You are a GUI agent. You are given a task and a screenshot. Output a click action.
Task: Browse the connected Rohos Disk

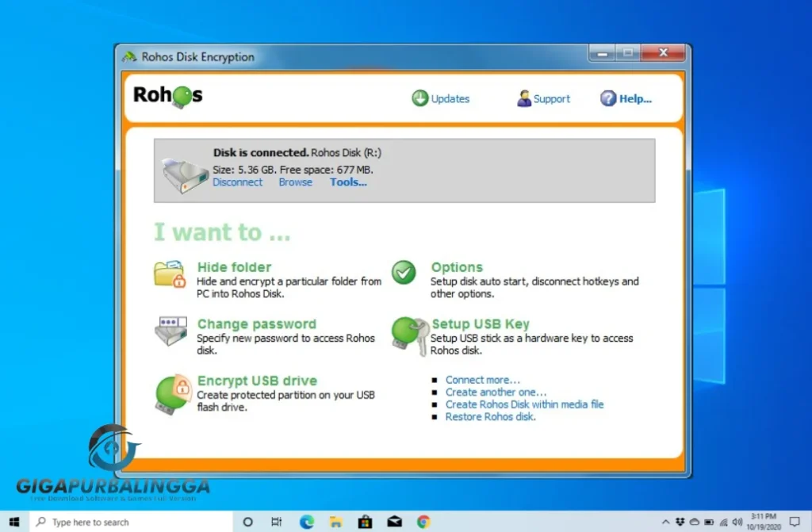coord(295,182)
